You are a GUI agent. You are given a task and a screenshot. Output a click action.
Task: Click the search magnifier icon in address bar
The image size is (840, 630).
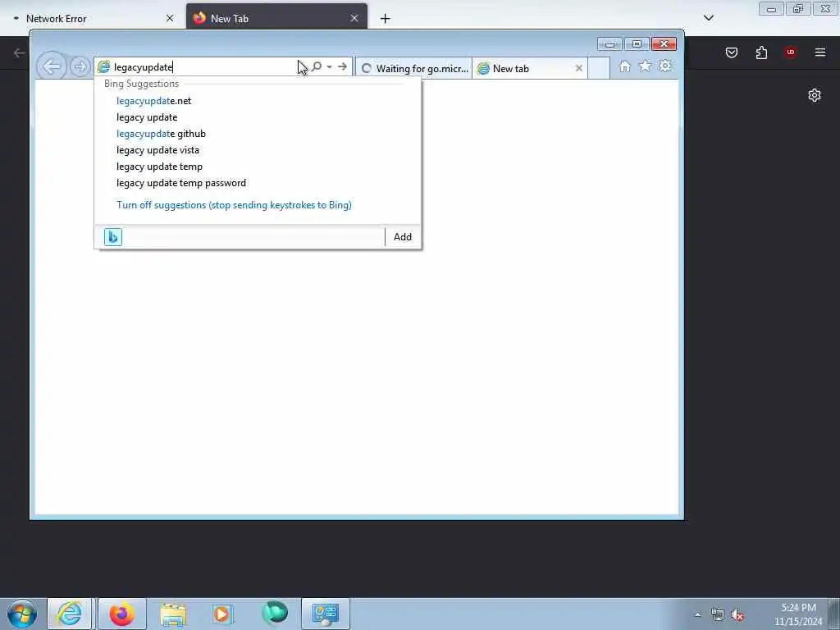click(x=317, y=66)
